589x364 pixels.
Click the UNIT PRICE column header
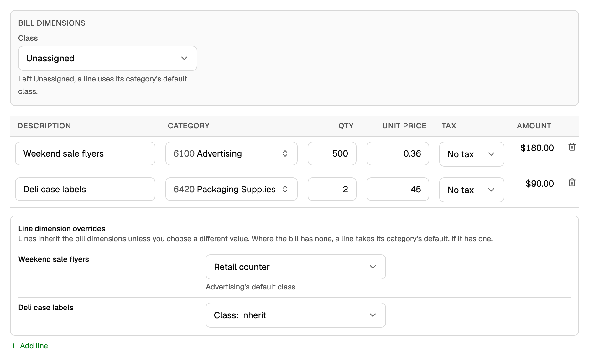coord(404,126)
